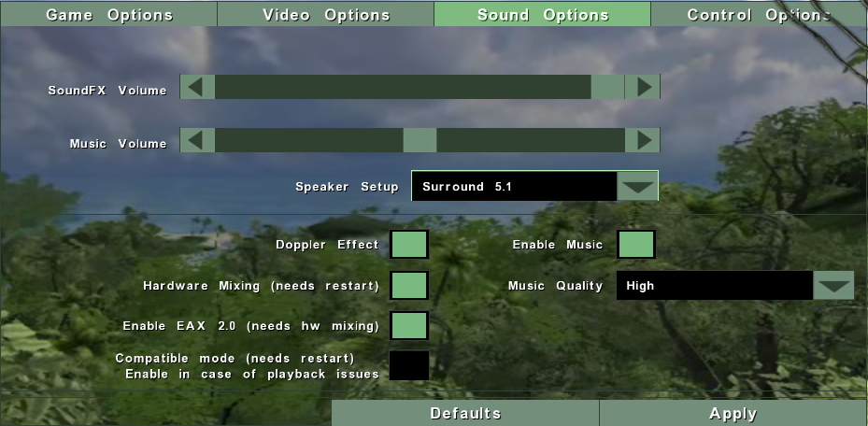
Task: Click the Music Volume slider handle
Action: click(x=420, y=140)
